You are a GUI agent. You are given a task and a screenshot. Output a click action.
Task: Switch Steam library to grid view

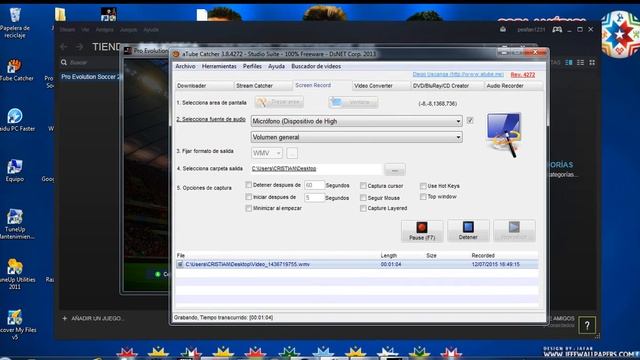point(592,62)
